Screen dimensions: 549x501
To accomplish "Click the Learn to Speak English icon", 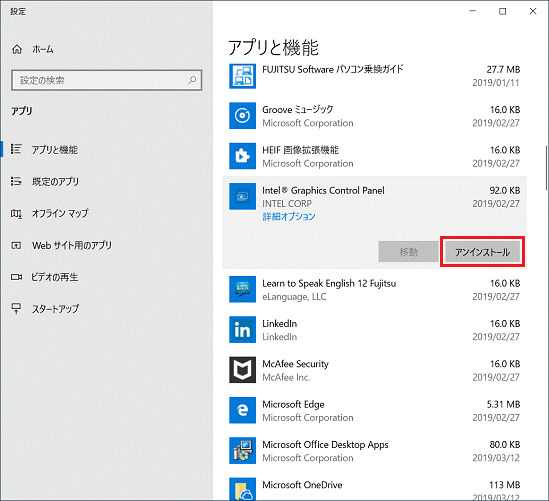I will [242, 289].
